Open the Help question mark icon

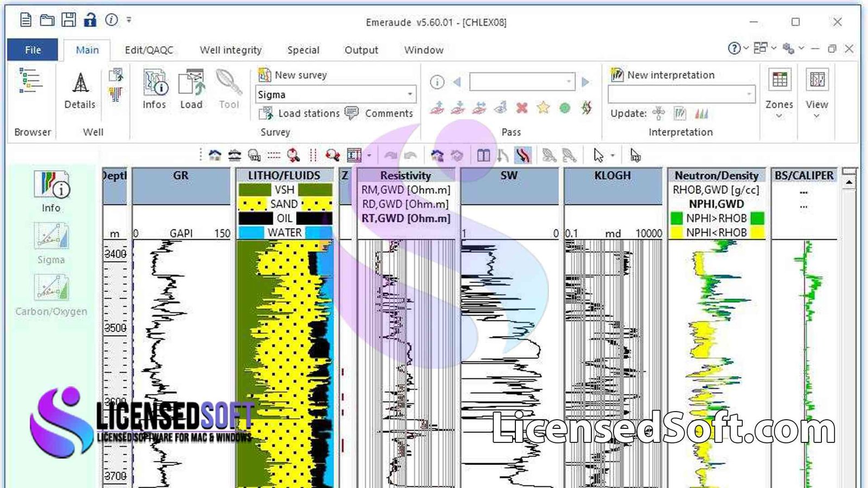click(x=734, y=48)
